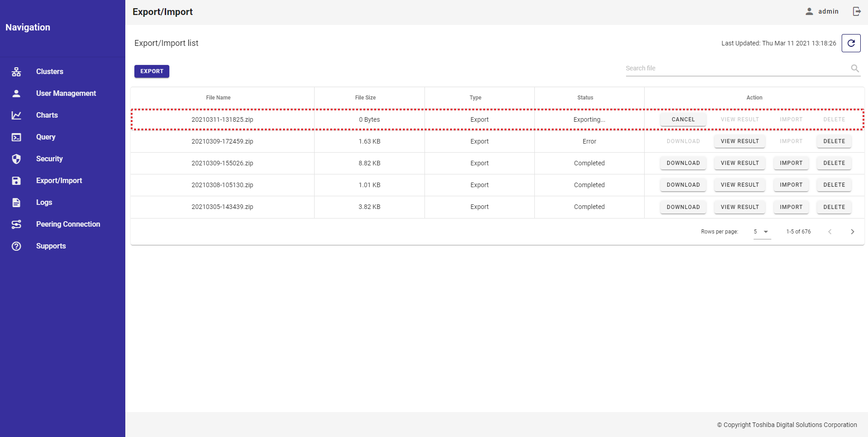
Task: Click the User Management person icon
Action: pos(16,93)
